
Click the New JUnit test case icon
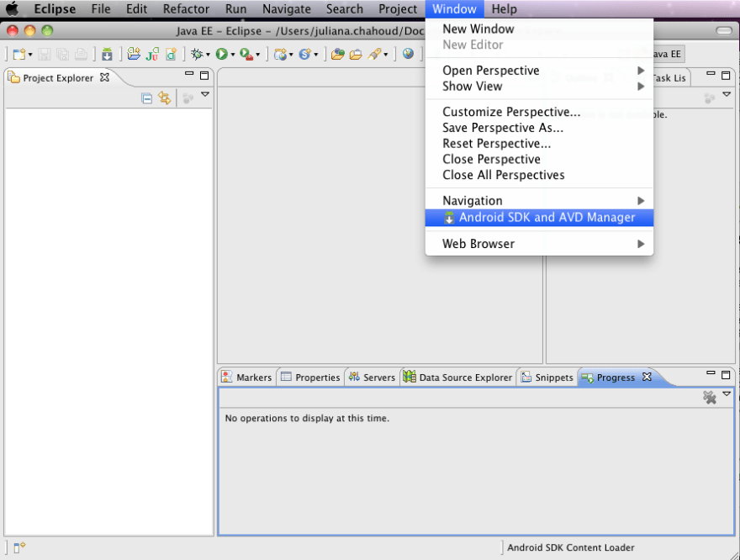pyautogui.click(x=152, y=54)
